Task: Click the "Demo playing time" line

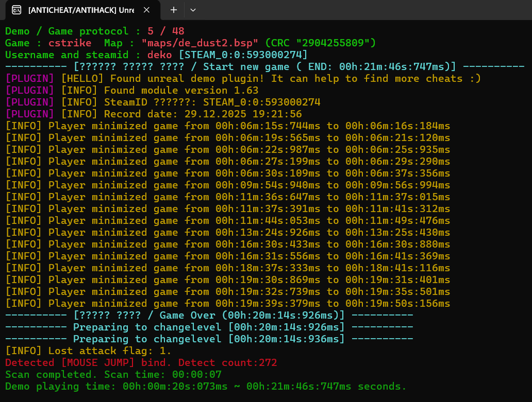Action: (205, 387)
